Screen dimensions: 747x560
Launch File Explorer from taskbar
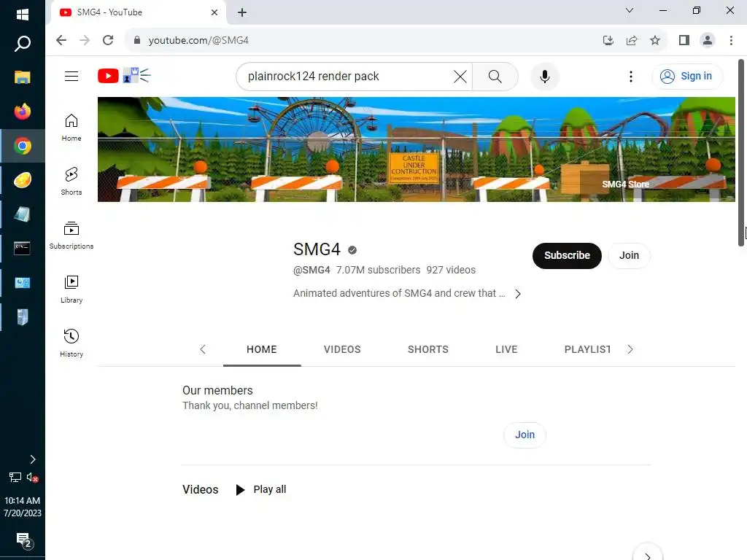23,77
